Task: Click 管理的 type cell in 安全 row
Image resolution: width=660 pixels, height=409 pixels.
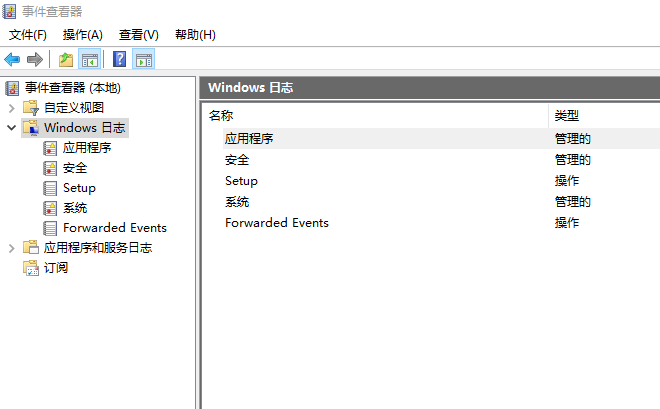Action: coord(572,160)
